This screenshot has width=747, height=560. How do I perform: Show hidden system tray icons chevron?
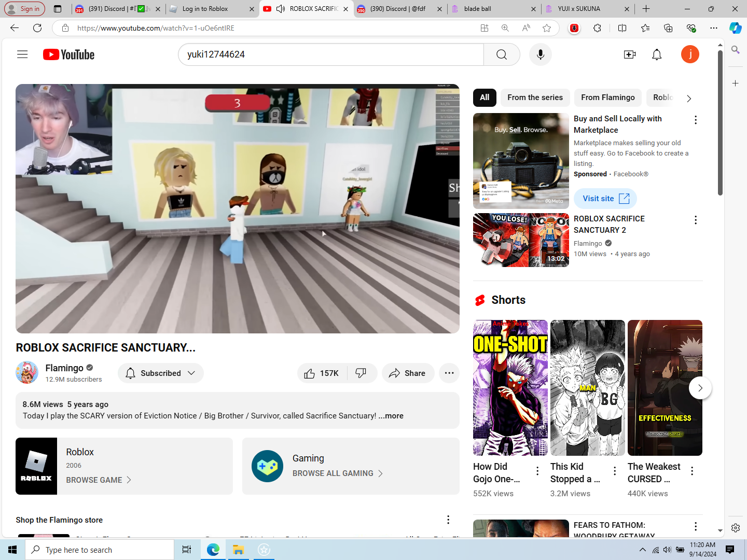642,550
